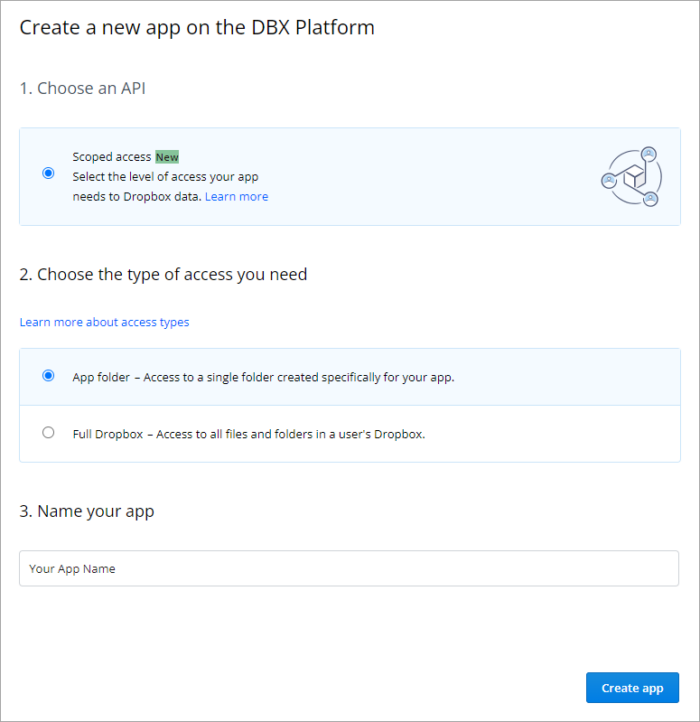
Task: Focus the Your App Name input field
Action: (349, 568)
